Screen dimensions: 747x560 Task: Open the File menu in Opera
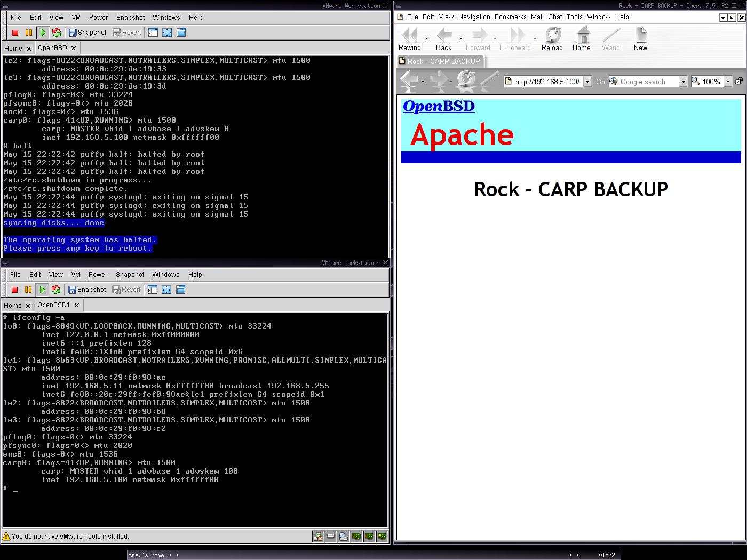click(412, 17)
